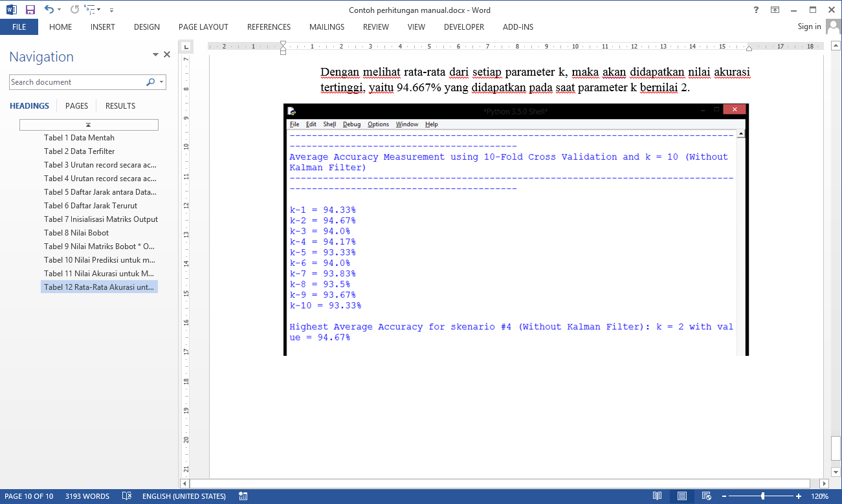
Task: Open the REFERENCES ribbon tab
Action: [x=269, y=27]
